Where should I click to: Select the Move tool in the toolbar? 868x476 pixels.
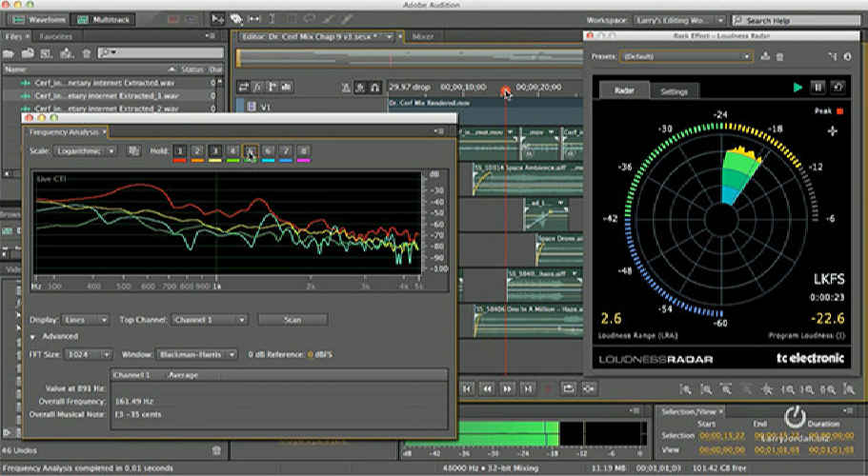coord(217,19)
